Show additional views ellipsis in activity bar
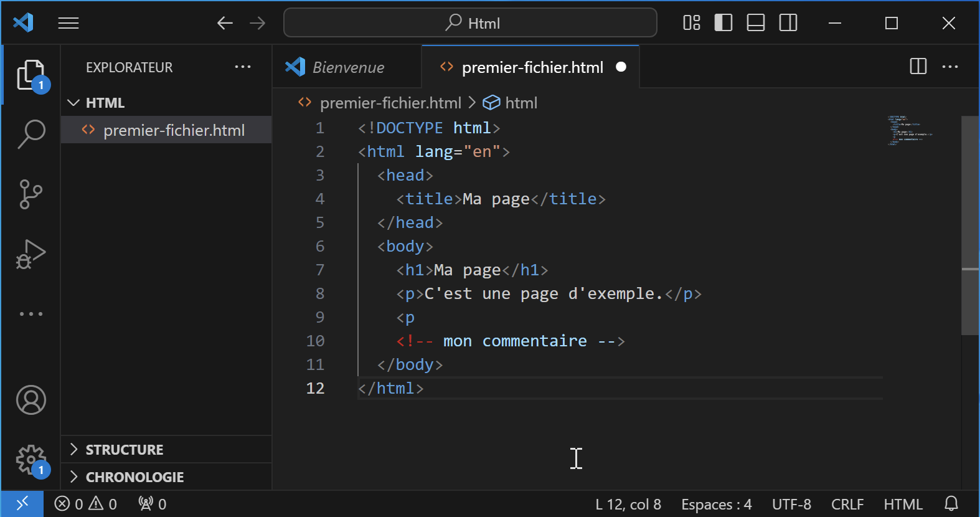 (31, 314)
